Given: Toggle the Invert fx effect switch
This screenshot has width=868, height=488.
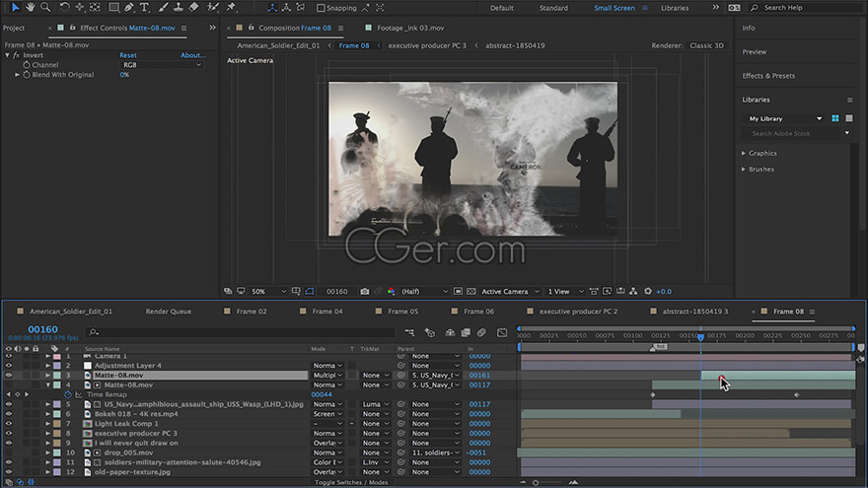Looking at the screenshot, I should (x=16, y=55).
